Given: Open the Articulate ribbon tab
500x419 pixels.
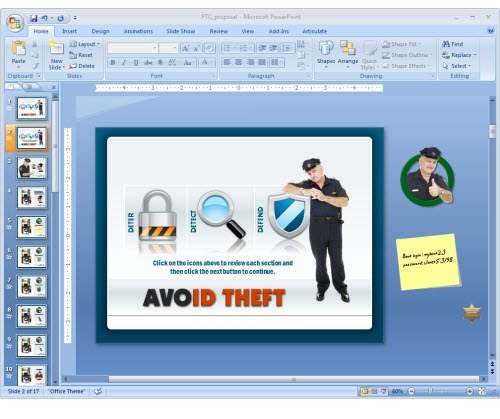Looking at the screenshot, I should click(314, 31).
